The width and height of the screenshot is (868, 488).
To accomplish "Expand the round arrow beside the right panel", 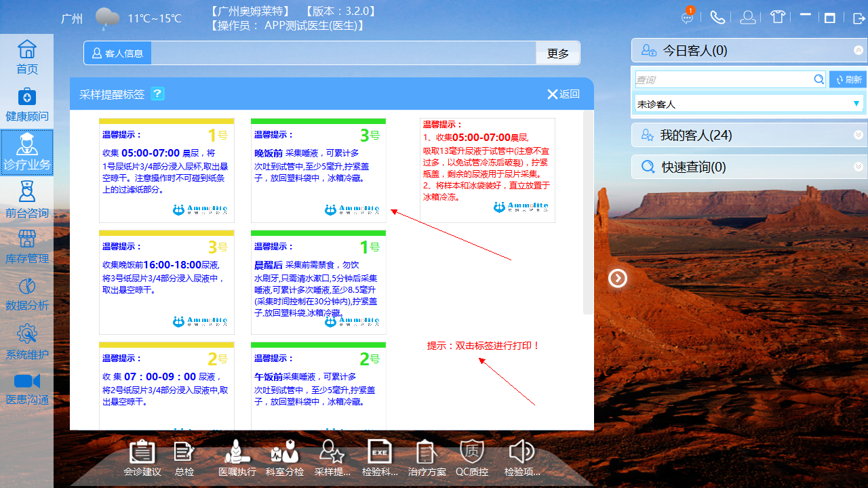I will tap(618, 278).
